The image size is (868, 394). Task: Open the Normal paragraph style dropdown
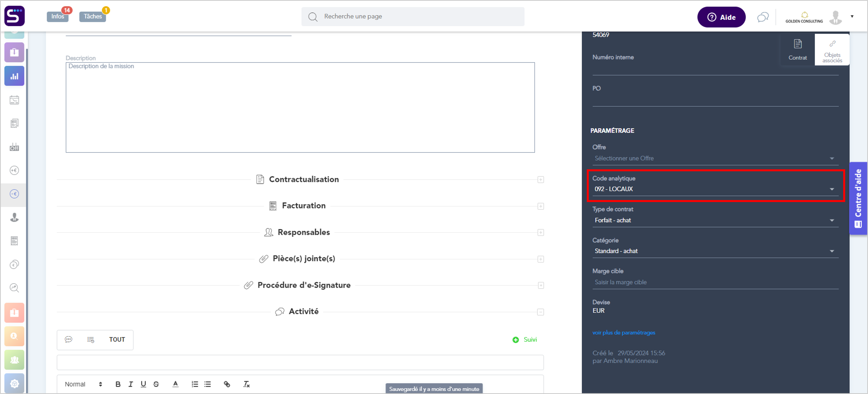pyautogui.click(x=83, y=384)
